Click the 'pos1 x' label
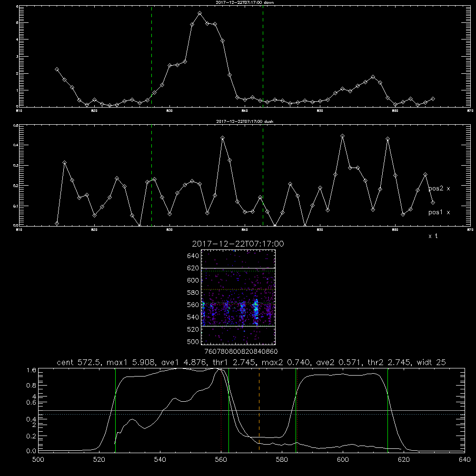 (439, 212)
